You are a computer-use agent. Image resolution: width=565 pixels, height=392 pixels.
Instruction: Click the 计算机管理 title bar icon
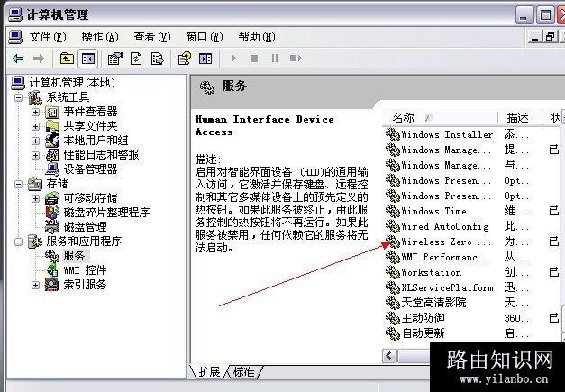click(x=15, y=14)
